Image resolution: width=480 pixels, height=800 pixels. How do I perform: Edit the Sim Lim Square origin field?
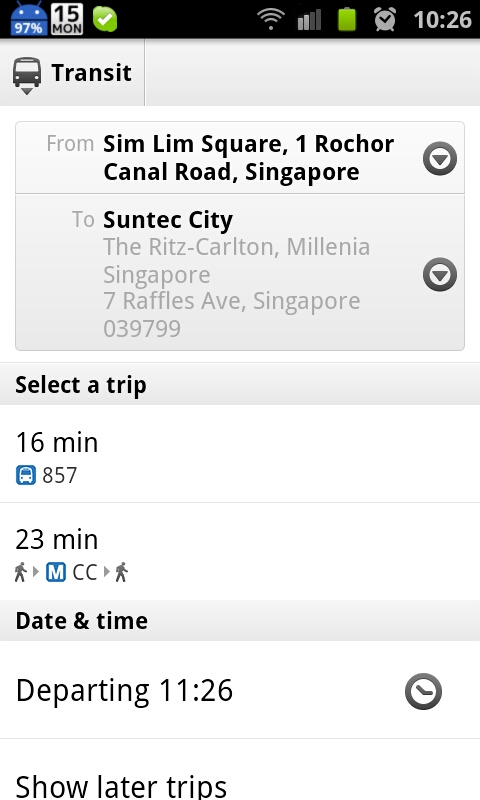pyautogui.click(x=240, y=158)
